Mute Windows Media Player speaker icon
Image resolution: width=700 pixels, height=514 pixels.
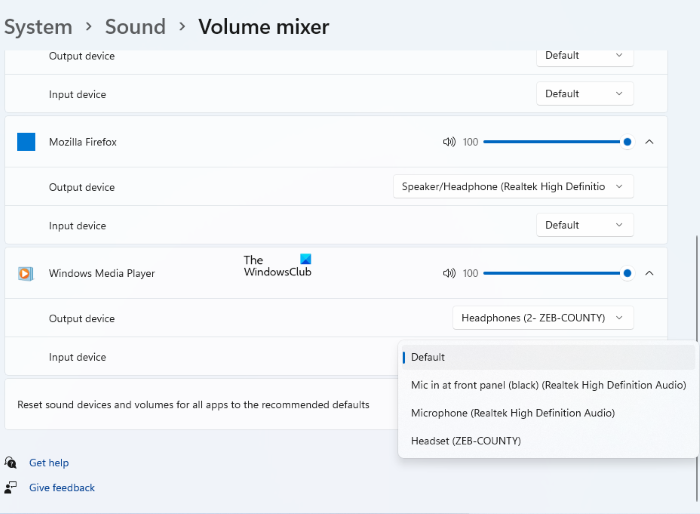pos(449,273)
